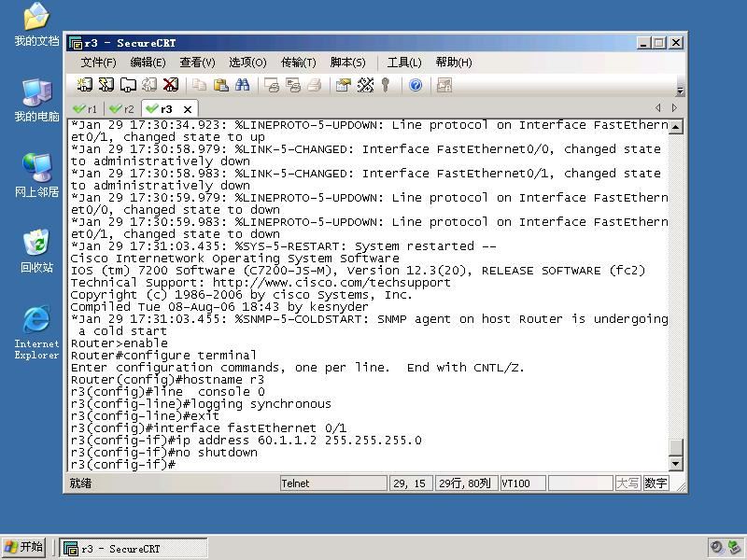Open the 传输(T) menu
The image size is (747, 560).
[298, 63]
